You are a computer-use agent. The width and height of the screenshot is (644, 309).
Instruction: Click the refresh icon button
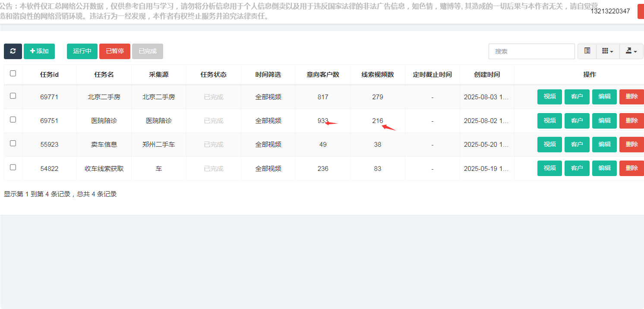13,51
